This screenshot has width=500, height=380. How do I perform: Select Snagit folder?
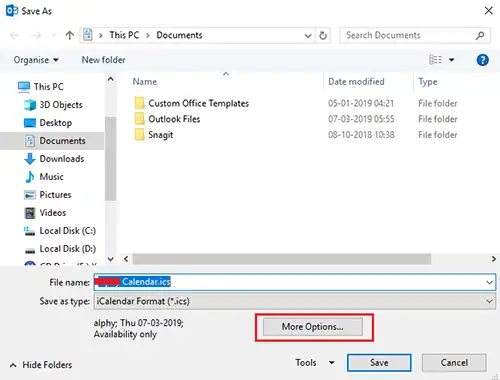pos(161,135)
